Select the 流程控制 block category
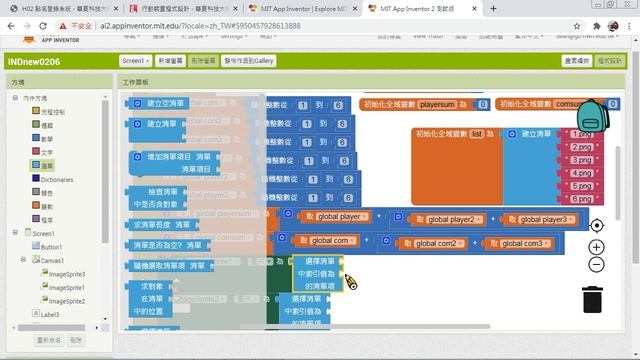 [x=48, y=111]
